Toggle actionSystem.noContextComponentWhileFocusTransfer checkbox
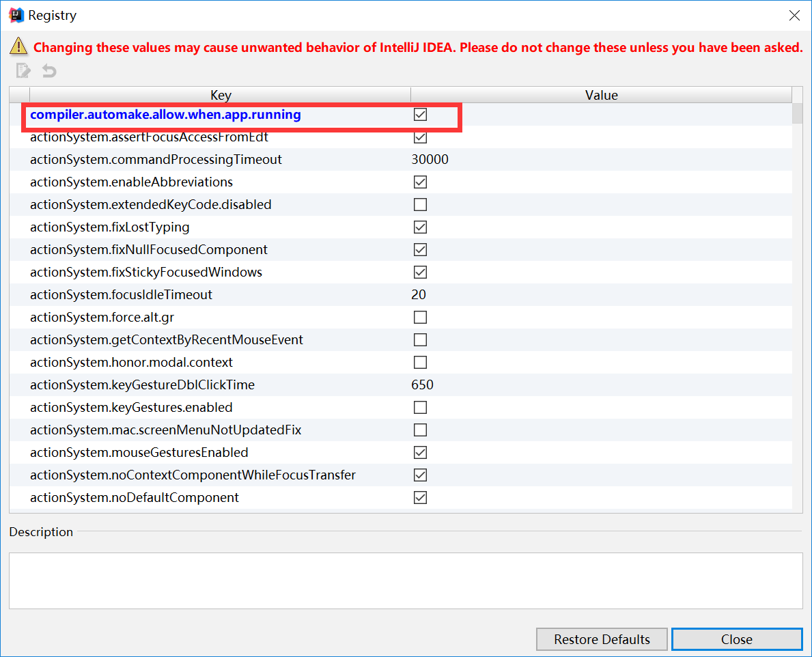 coord(421,475)
